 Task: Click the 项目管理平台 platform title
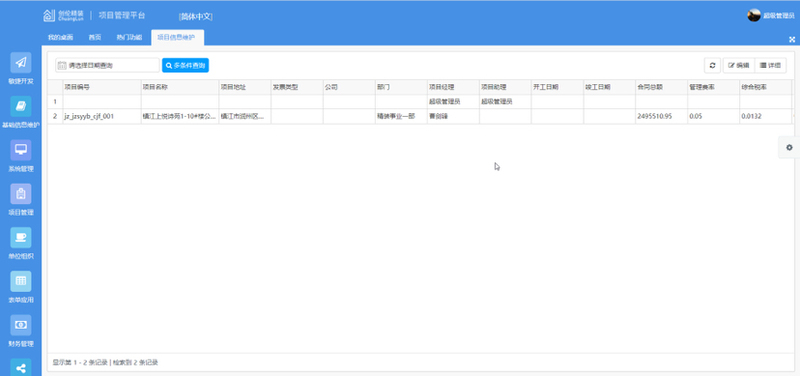(122, 15)
